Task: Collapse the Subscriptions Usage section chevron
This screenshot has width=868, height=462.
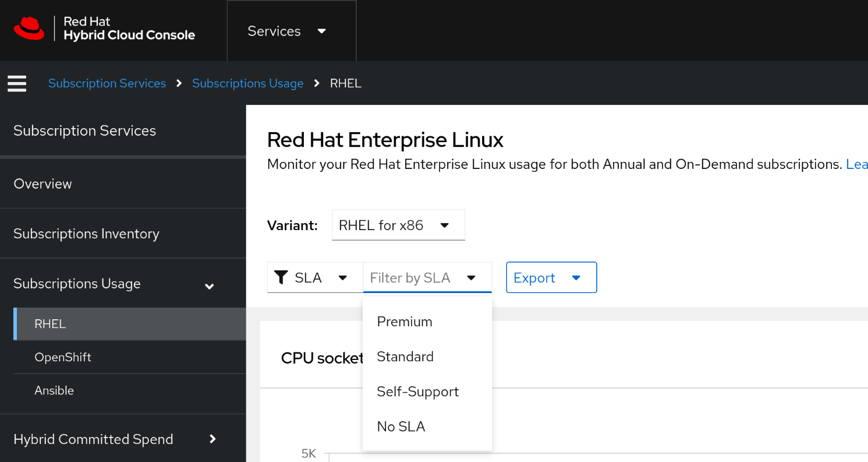Action: coord(209,286)
